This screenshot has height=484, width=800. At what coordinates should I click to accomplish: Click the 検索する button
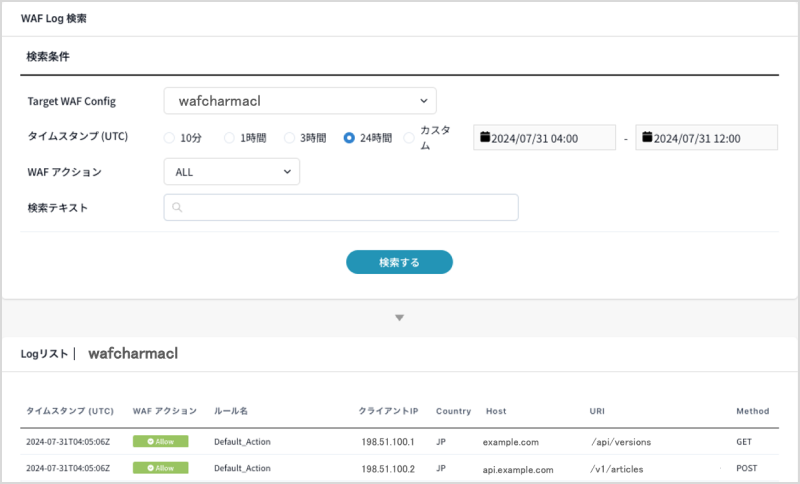(399, 262)
